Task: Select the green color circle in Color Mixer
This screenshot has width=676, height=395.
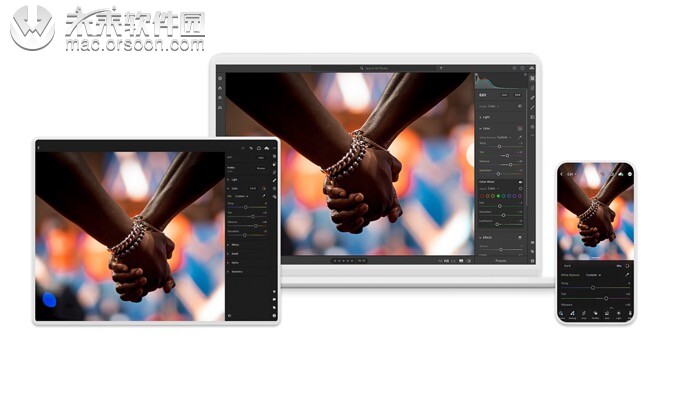Action: (x=498, y=196)
